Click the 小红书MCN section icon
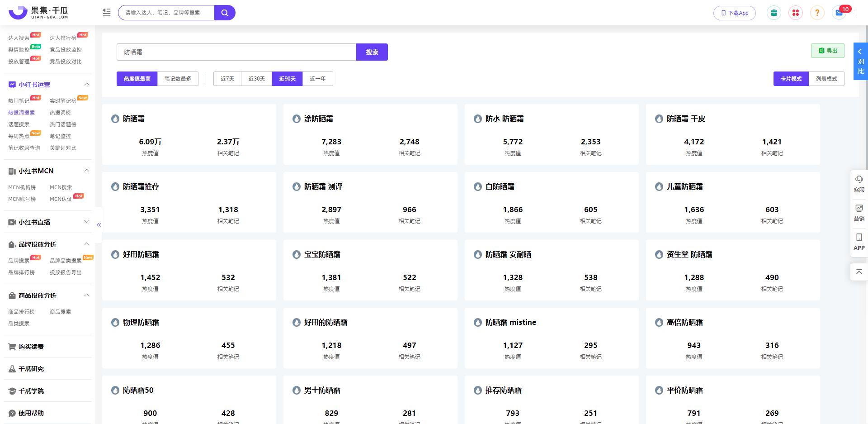Screen dimensions: 868x424 pyautogui.click(x=12, y=171)
